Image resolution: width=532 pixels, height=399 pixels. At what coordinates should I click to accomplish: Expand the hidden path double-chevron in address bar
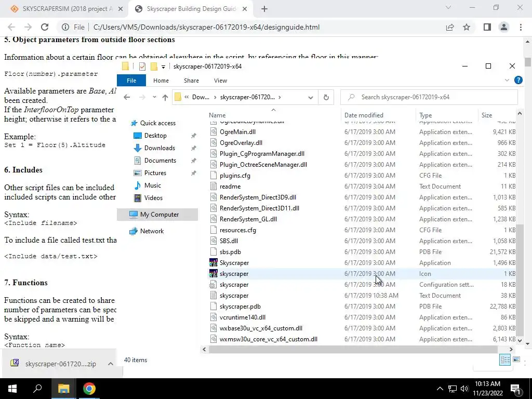pyautogui.click(x=187, y=97)
